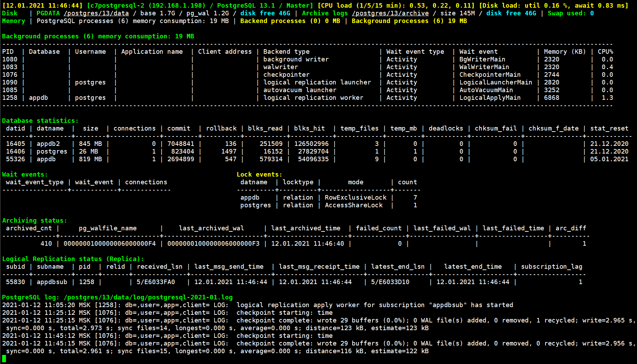Screen dimensions: 637x364
Task: Select last archived WAL 0000000100000006000000F3
Action: click(213, 244)
